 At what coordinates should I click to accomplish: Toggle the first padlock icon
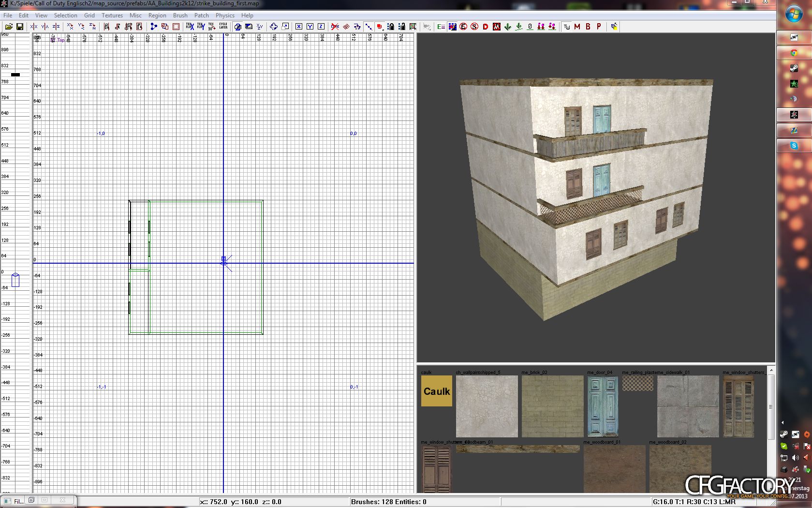[x=391, y=27]
